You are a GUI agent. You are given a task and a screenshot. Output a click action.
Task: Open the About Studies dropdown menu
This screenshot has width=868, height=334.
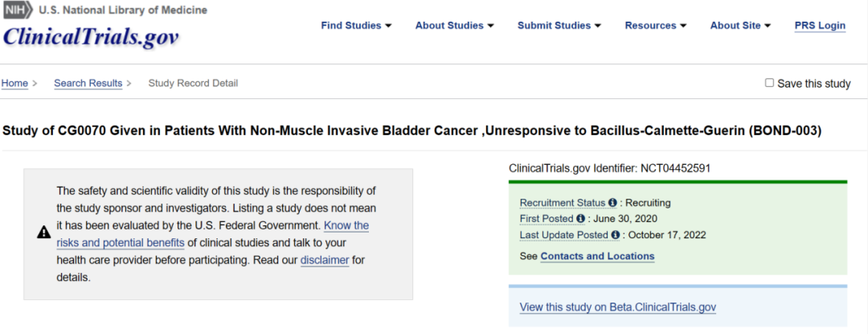pyautogui.click(x=454, y=26)
